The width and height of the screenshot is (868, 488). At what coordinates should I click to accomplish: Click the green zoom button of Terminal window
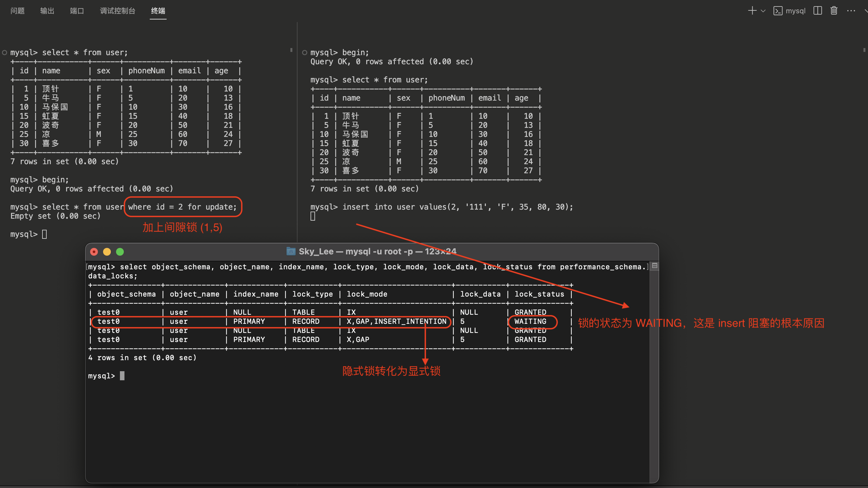(120, 252)
